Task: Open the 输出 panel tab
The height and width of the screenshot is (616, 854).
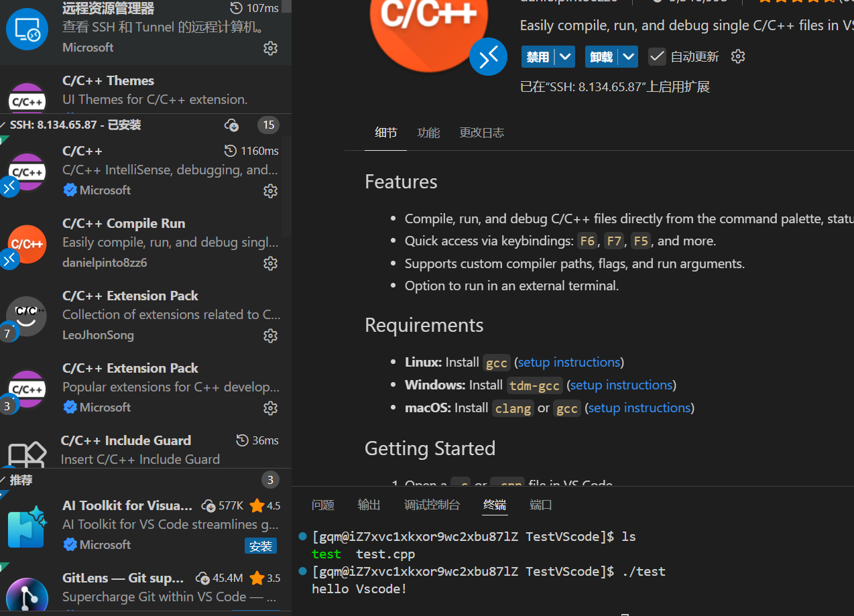Action: (369, 505)
